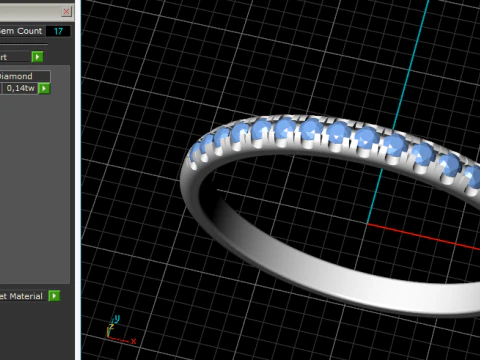Screen dimensions: 480x360
Task: Click the green arrow next to Set Material
Action: click(54, 296)
